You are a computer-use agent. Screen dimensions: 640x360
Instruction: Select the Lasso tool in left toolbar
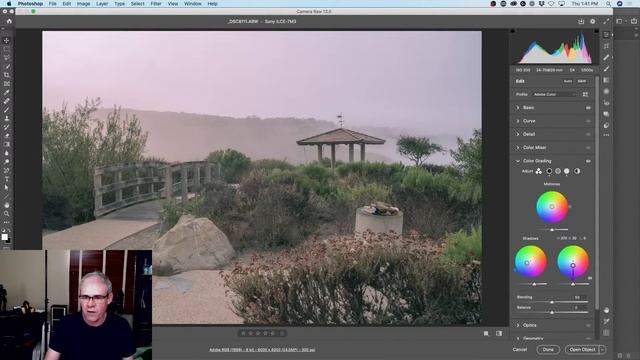[7, 58]
